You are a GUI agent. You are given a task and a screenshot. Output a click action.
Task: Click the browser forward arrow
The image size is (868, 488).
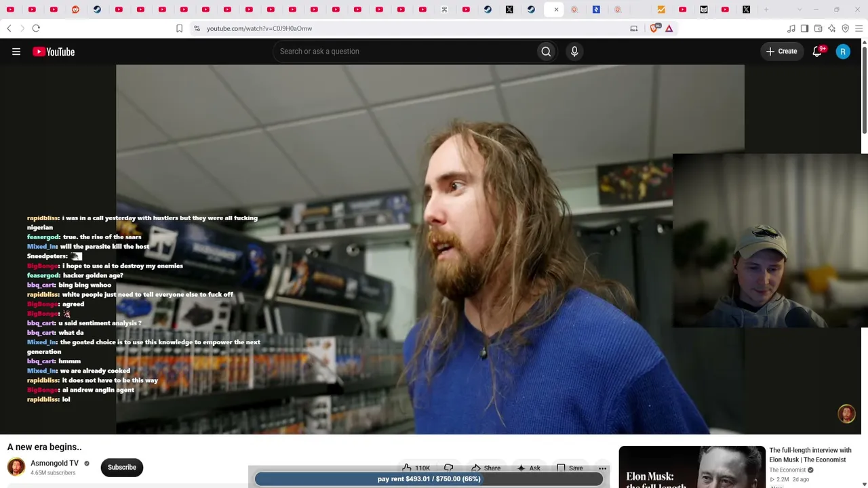(22, 28)
